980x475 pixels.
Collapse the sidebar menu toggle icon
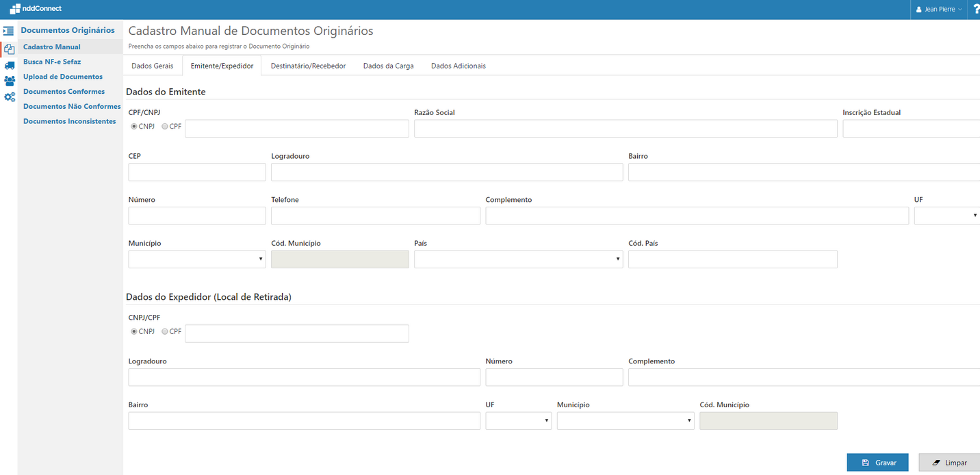coord(9,31)
